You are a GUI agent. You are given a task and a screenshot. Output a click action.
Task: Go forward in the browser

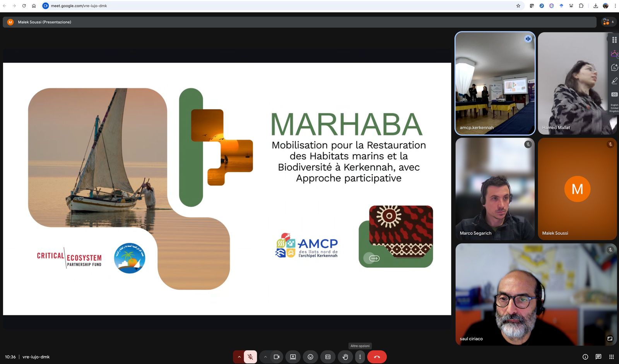(14, 6)
